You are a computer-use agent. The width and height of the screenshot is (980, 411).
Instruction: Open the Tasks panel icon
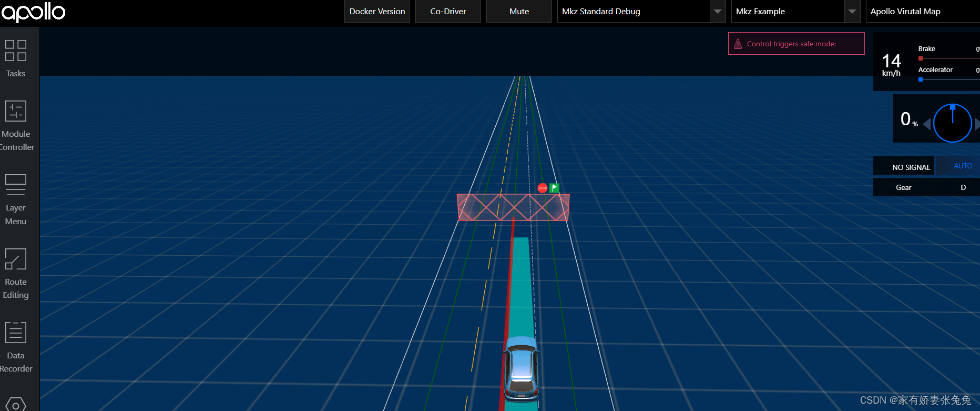click(x=16, y=51)
